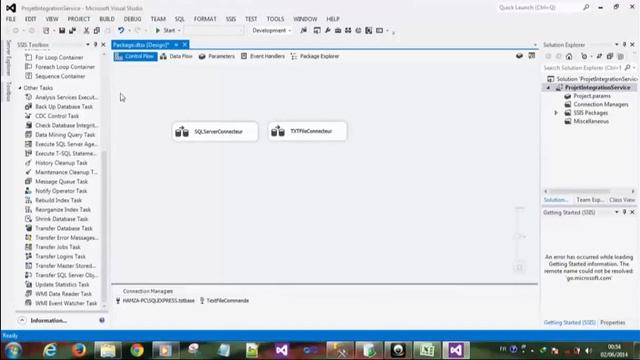Click the Cut scissors icon
Image resolution: width=640 pixels, height=360 pixels.
point(87,30)
